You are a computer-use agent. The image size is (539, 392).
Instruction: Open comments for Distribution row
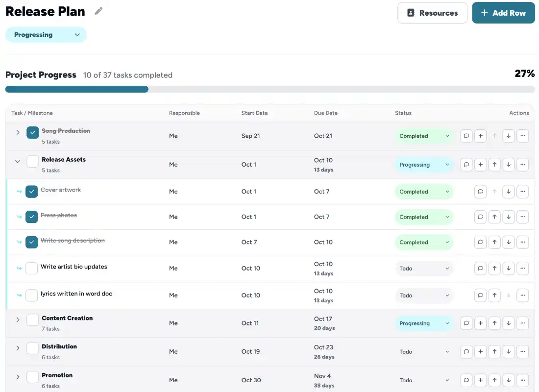point(466,351)
